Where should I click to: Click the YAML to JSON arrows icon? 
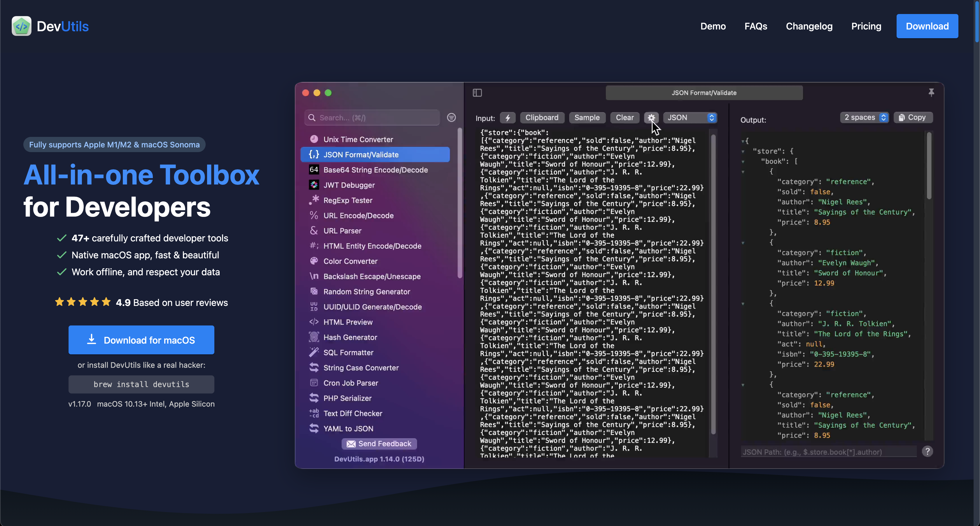tap(314, 428)
